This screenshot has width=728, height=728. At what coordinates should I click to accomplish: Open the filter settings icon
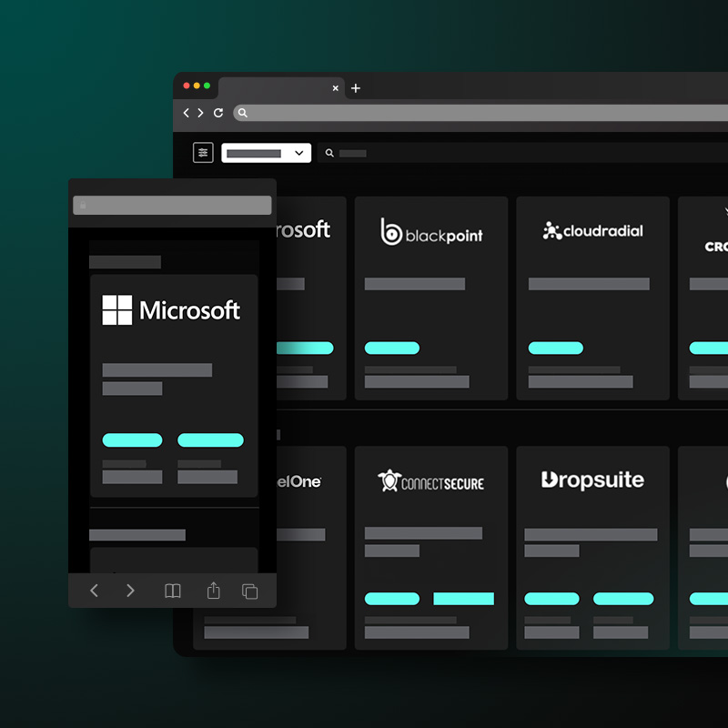(203, 153)
